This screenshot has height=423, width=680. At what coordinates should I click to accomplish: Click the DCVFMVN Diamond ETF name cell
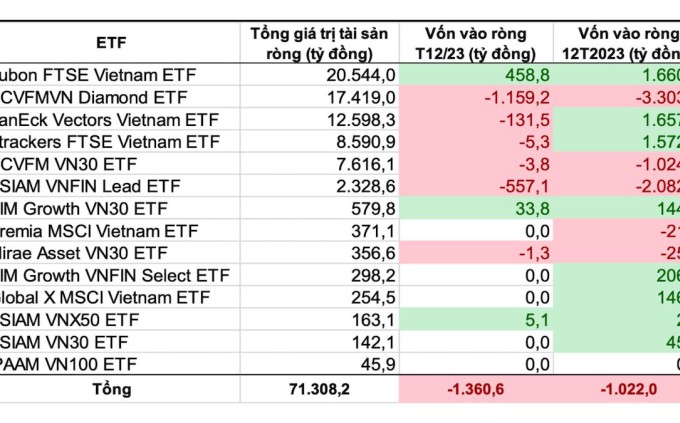coord(107,97)
